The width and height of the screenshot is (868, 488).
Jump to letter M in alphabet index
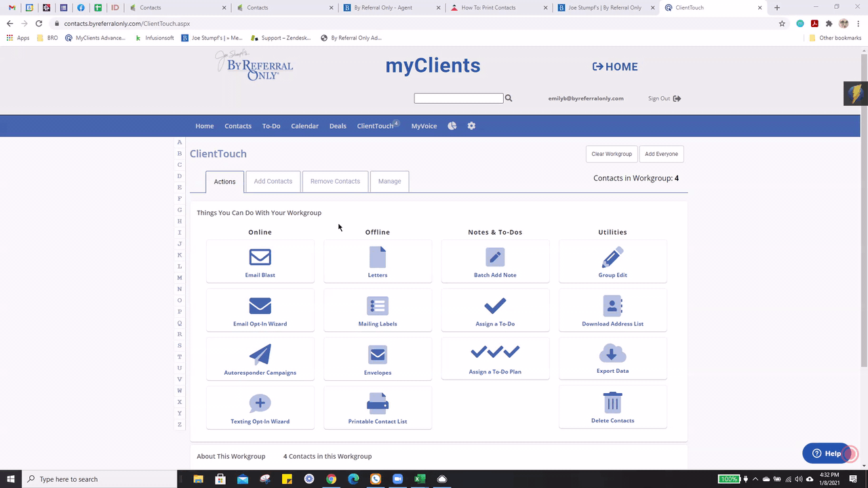click(180, 278)
